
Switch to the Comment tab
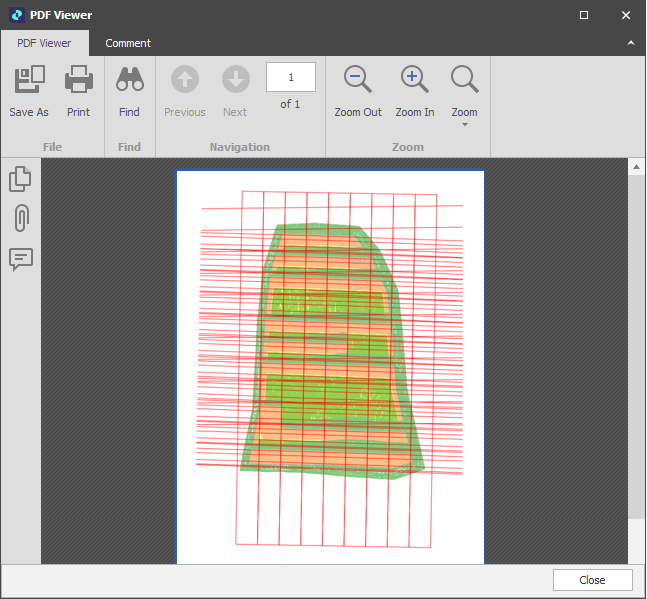[128, 43]
